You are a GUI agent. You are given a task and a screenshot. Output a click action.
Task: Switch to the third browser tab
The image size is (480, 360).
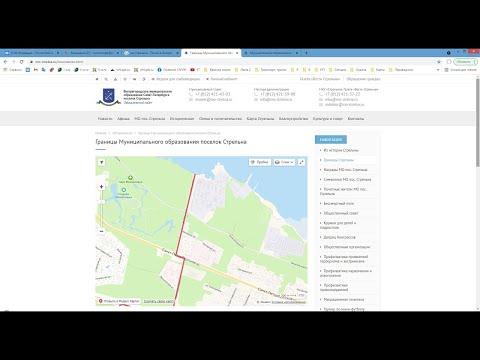[150, 53]
